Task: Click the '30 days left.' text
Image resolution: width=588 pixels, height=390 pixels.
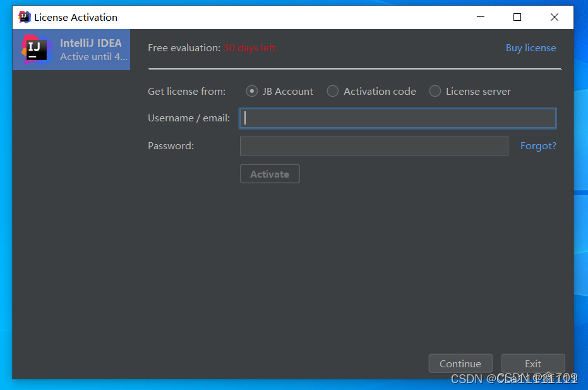Action: pos(251,48)
